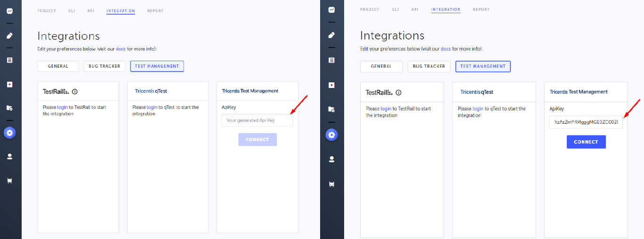The height and width of the screenshot is (239, 644).
Task: Select TEST MANAGEMENT button in left screenshot
Action: pos(157,66)
